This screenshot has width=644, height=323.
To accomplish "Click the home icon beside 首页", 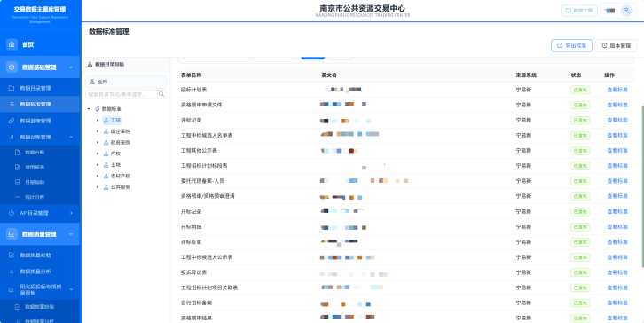I will click(12, 44).
